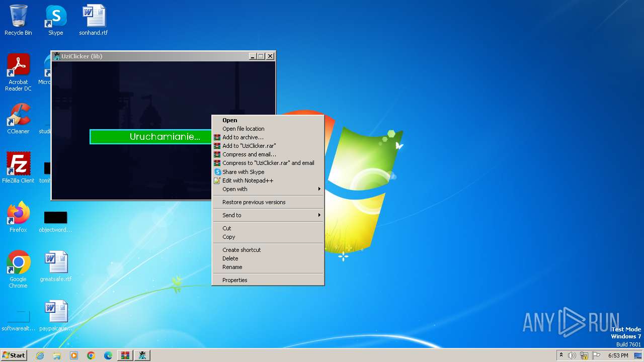Screen dimensions: 644x362
Task: Switch to WinRAR taskbar button
Action: coord(125,355)
